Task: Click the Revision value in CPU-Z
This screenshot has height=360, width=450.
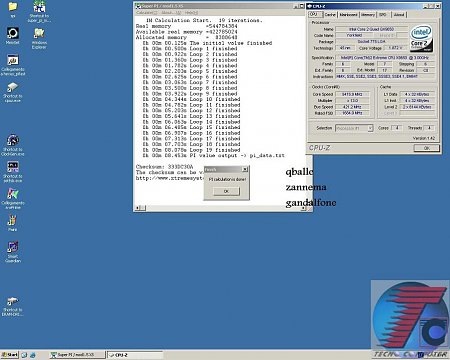Action: pos(425,70)
